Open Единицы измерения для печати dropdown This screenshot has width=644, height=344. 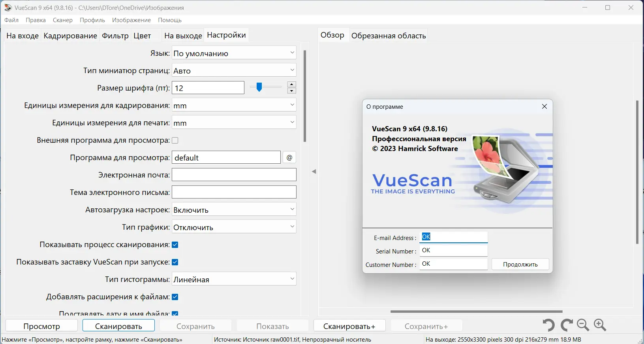click(234, 123)
